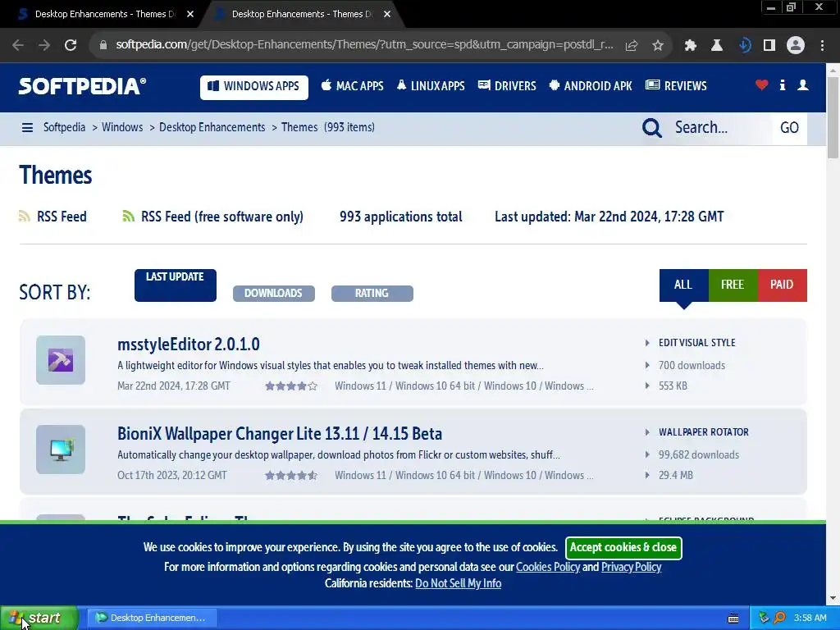Open the Chrome profile avatar
This screenshot has width=840, height=630.
[x=796, y=46]
